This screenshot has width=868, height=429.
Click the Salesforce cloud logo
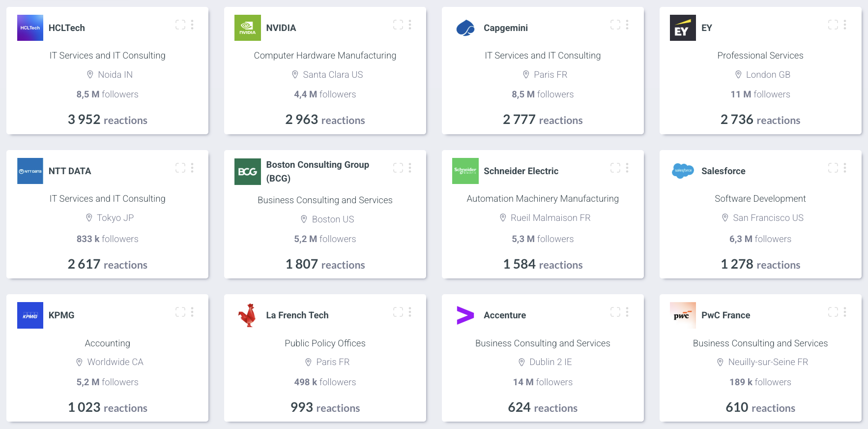683,171
